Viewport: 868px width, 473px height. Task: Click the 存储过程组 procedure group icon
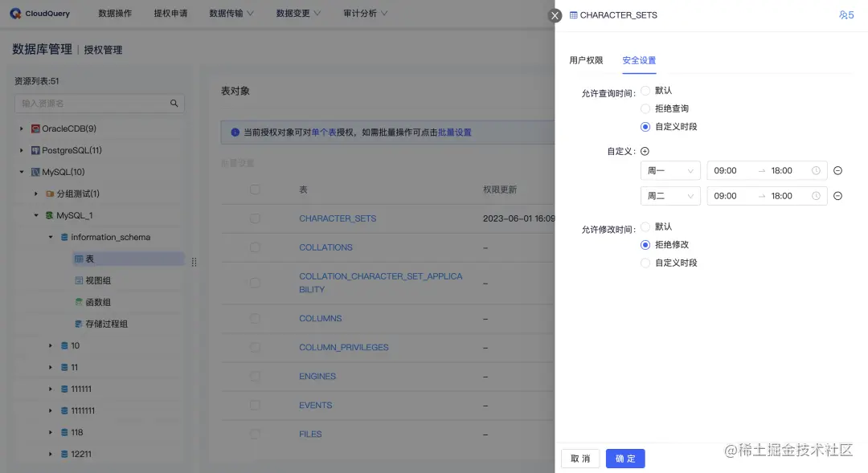(79, 324)
